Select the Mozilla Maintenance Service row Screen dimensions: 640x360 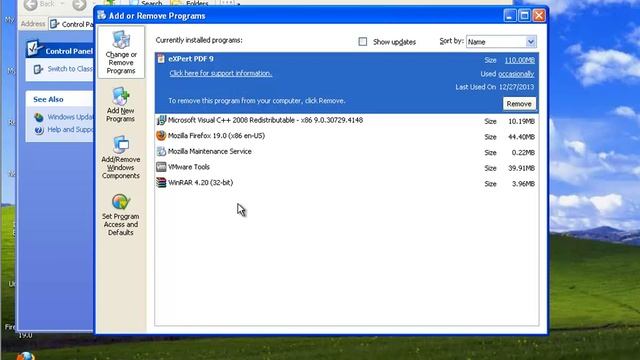pyautogui.click(x=347, y=151)
